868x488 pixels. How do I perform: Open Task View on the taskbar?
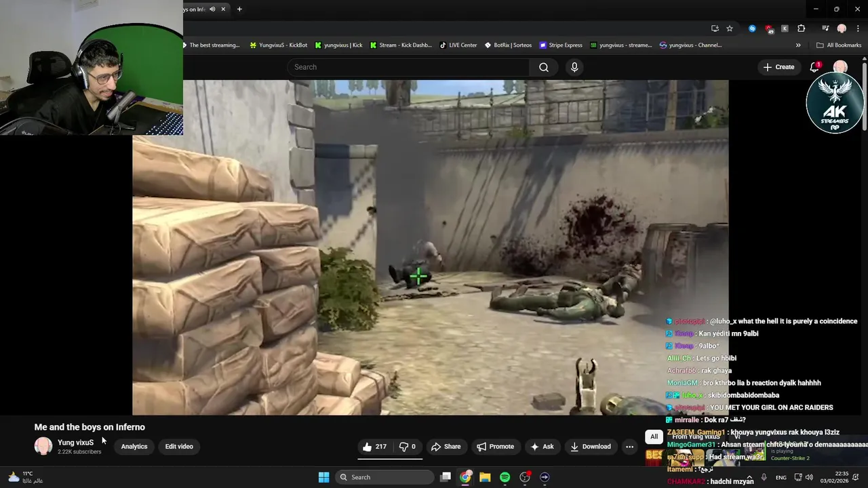click(446, 477)
